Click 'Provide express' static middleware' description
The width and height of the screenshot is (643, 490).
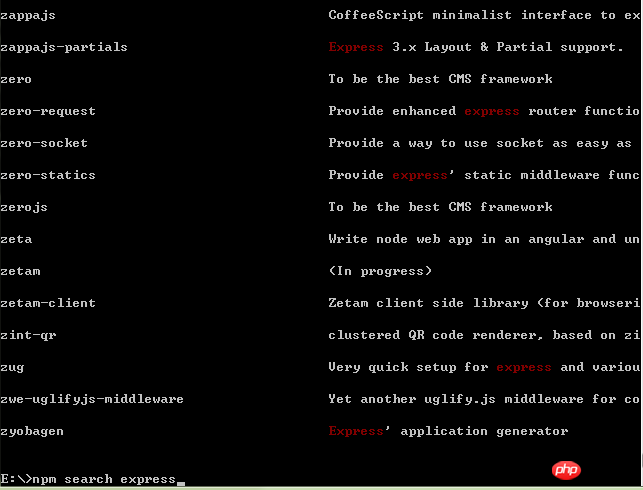click(484, 175)
